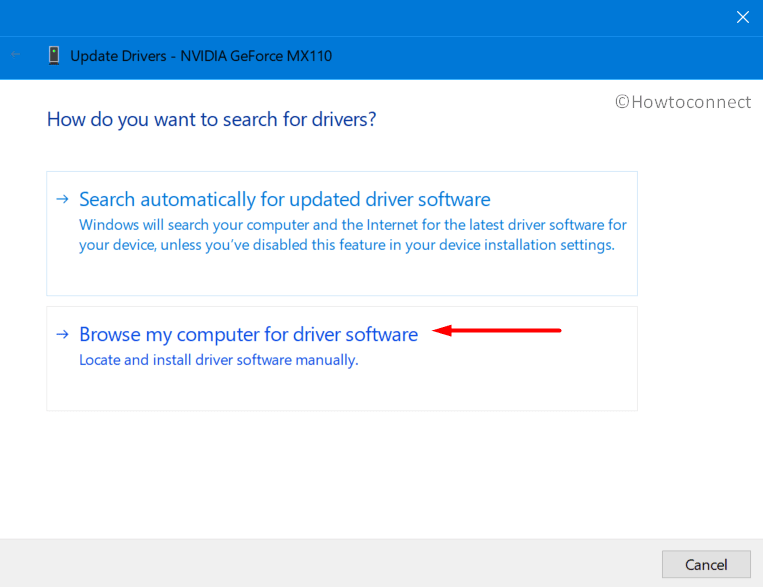This screenshot has width=763, height=587.
Task: Click the 'device installation settings' description line
Action: tap(346, 244)
